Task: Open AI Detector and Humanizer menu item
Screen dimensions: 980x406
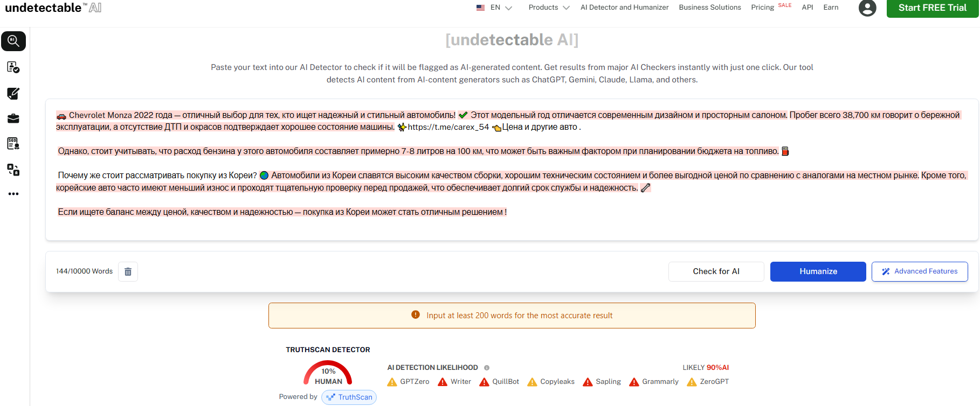Action: coord(624,8)
